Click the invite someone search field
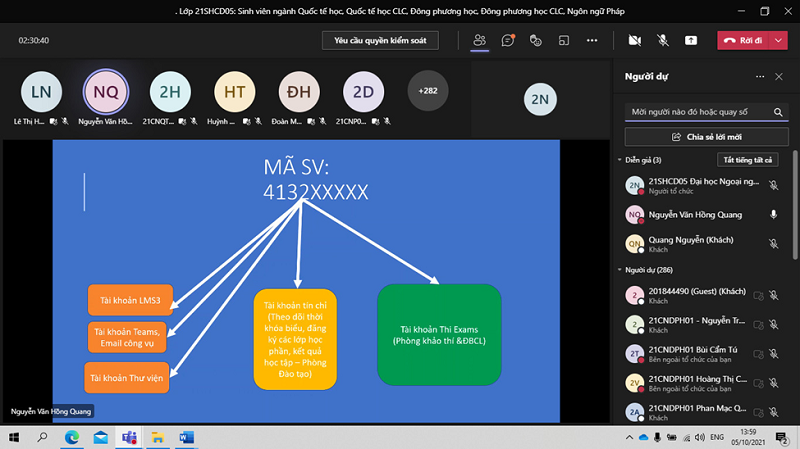Image resolution: width=800 pixels, height=449 pixels. pos(700,111)
